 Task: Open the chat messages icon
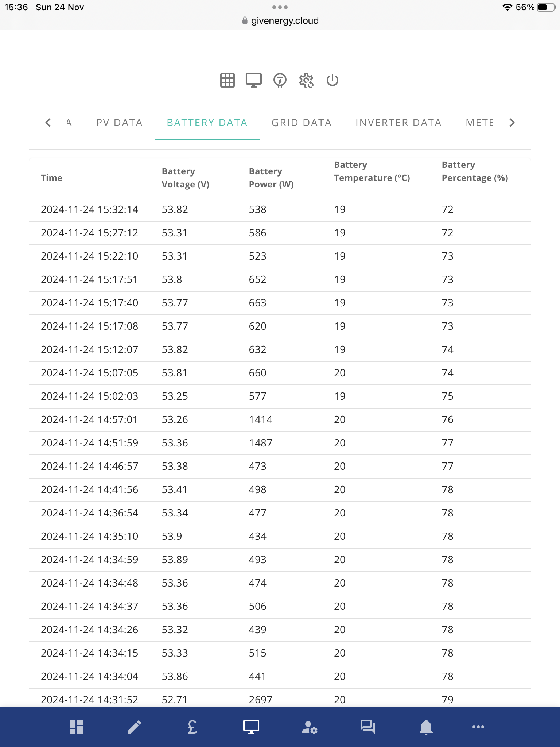pyautogui.click(x=368, y=727)
